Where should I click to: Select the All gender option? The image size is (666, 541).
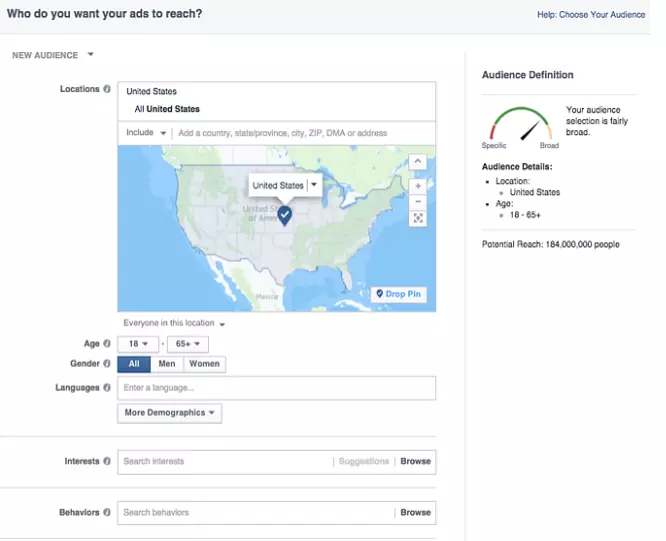point(134,364)
